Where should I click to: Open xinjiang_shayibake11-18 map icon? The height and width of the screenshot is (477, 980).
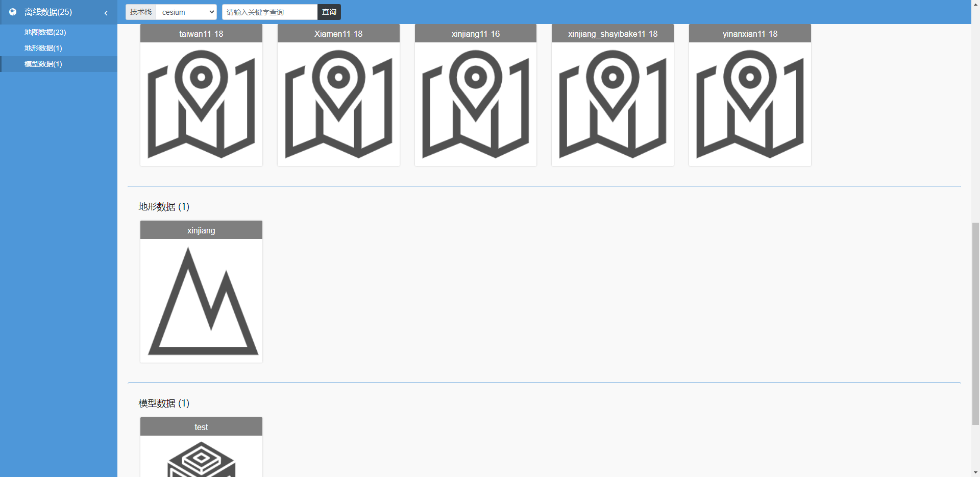(x=612, y=104)
